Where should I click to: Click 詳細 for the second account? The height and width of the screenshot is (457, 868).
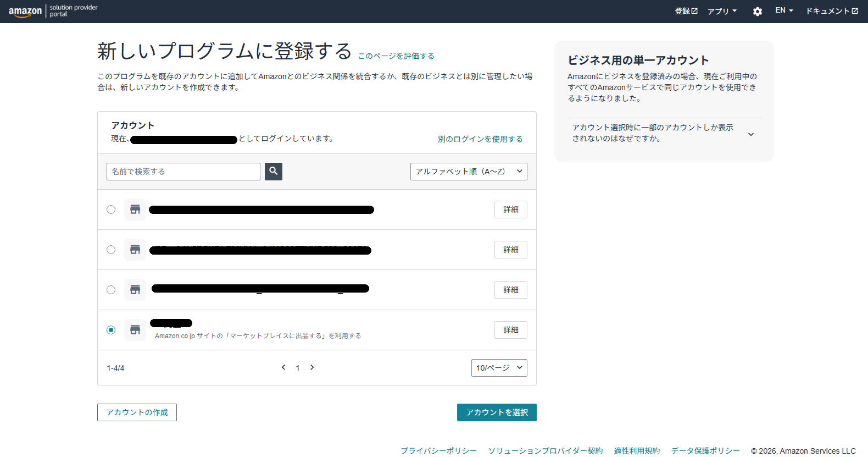[x=511, y=250]
